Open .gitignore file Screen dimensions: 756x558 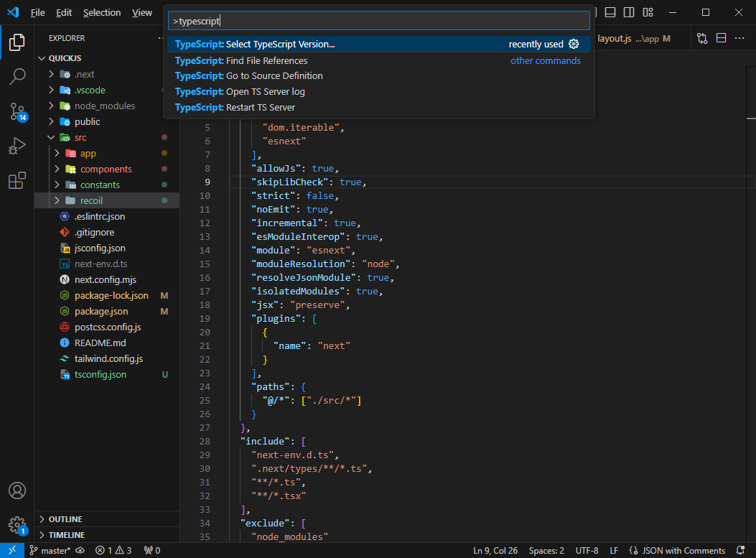[x=107, y=232]
